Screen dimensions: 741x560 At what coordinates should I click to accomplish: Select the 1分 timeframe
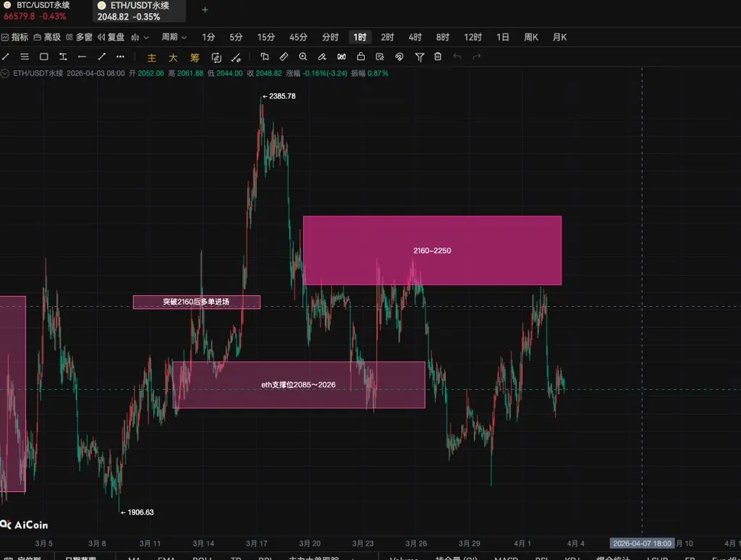(208, 37)
